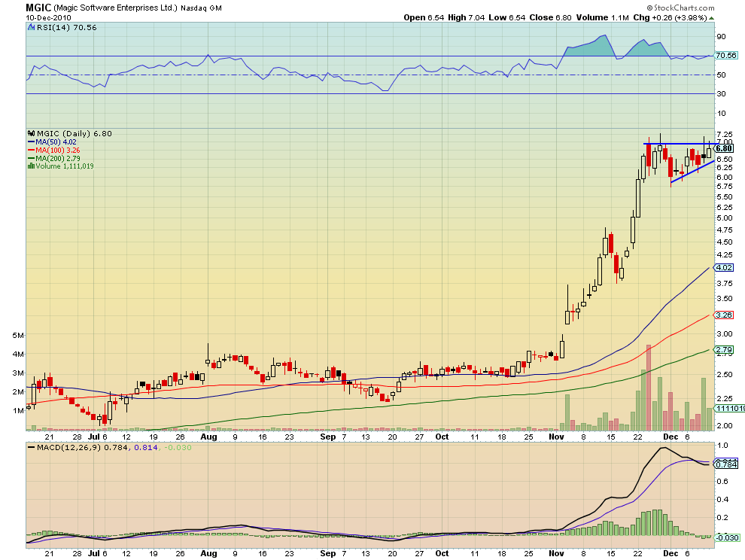Click the 'MA(200) 2.79' legend entry
This screenshot has height=560, width=745.
58,158
